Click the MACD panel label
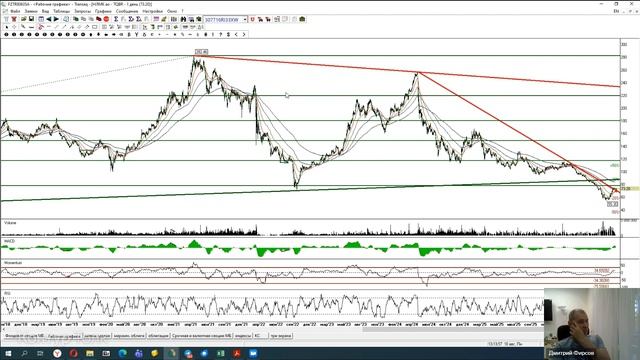The width and height of the screenshot is (640, 360). [x=9, y=241]
